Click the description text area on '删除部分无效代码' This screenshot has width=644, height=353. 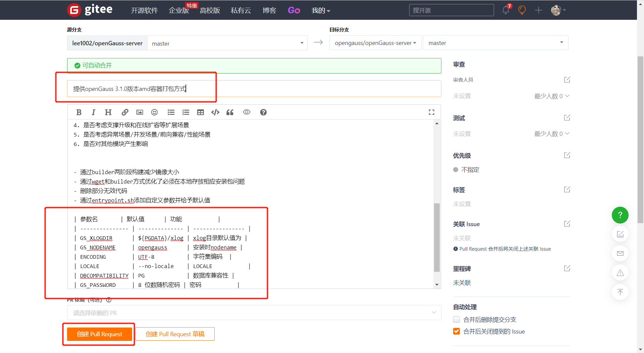pyautogui.click(x=104, y=191)
